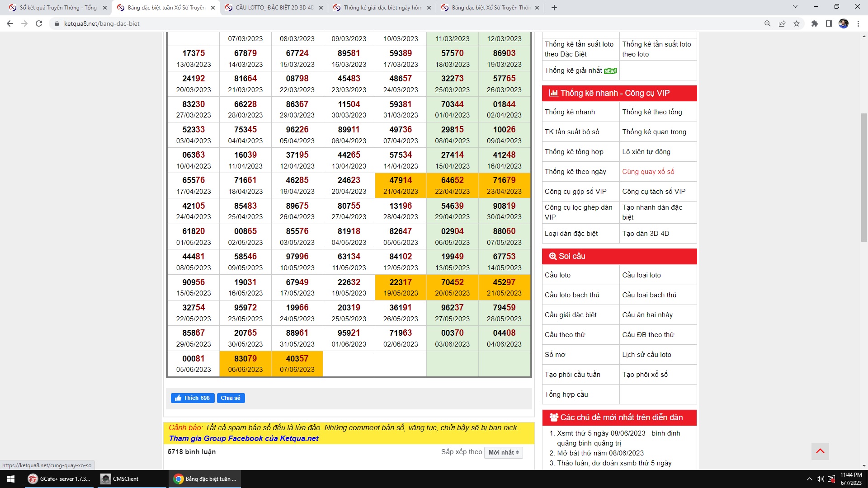This screenshot has height=488, width=868.
Task: Click the share page icon
Action: 782,23
